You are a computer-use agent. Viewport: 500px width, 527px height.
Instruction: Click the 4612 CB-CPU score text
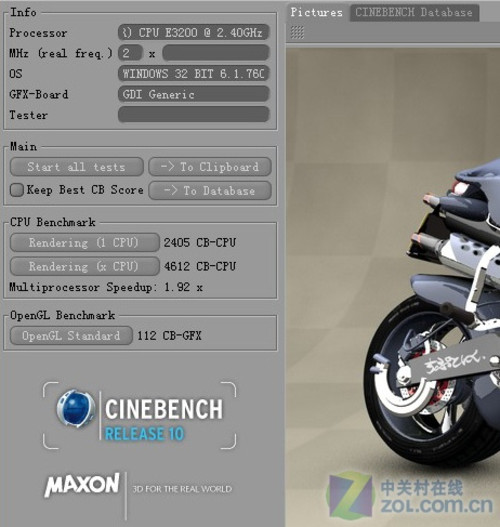[200, 267]
